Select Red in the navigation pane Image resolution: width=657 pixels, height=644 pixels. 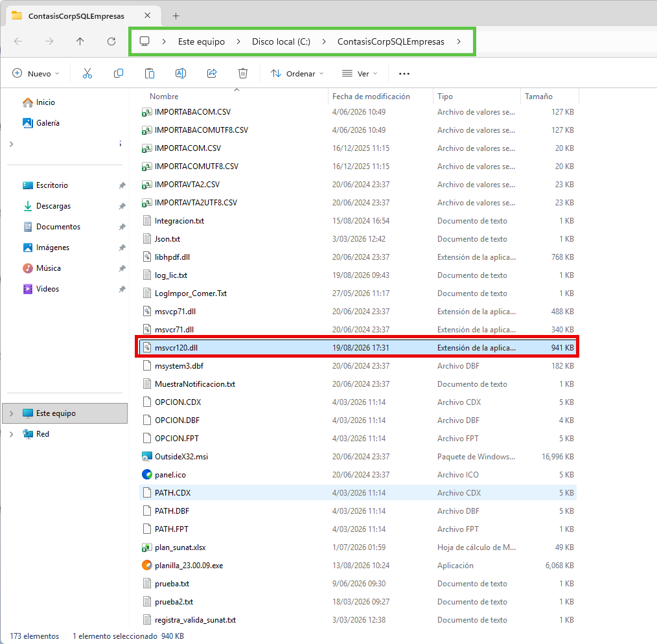point(42,434)
